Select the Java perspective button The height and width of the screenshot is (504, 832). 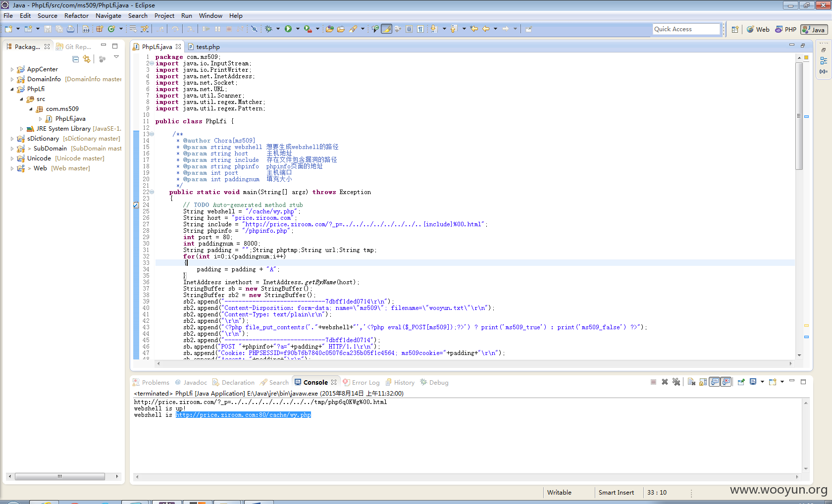click(x=814, y=30)
